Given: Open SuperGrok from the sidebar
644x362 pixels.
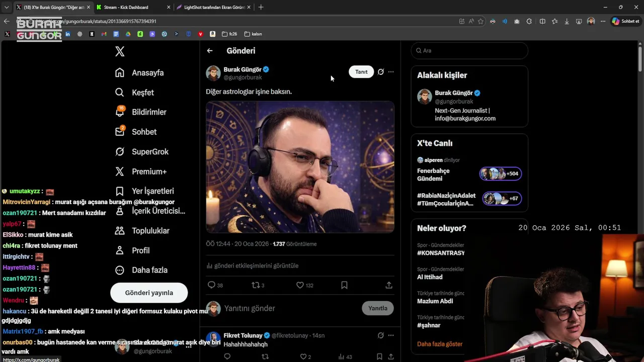Looking at the screenshot, I should coord(142,152).
